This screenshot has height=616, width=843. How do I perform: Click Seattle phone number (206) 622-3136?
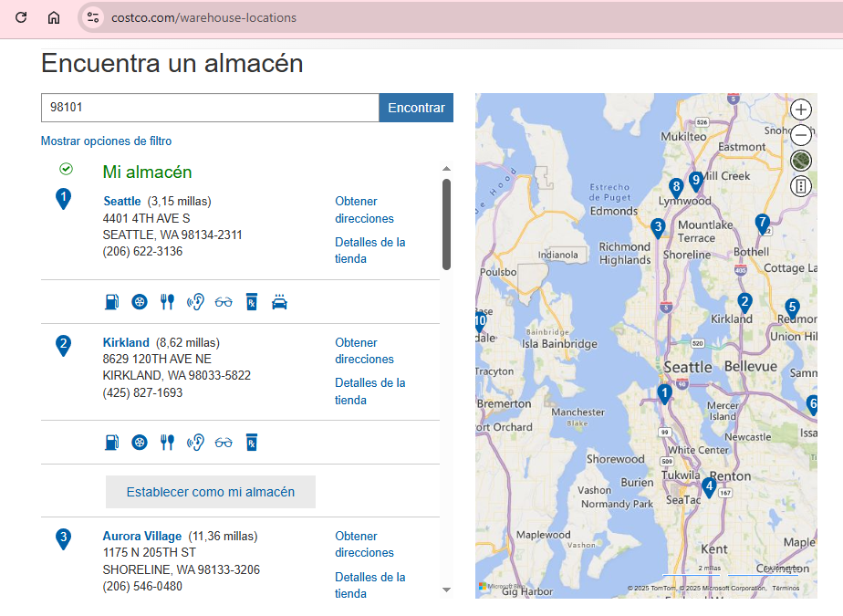(142, 252)
